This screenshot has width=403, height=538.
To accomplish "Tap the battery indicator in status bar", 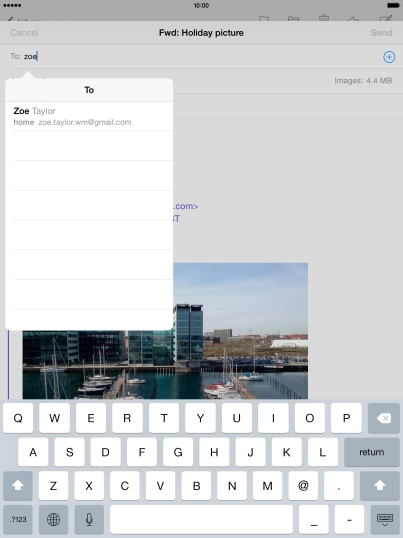I will click(393, 5).
